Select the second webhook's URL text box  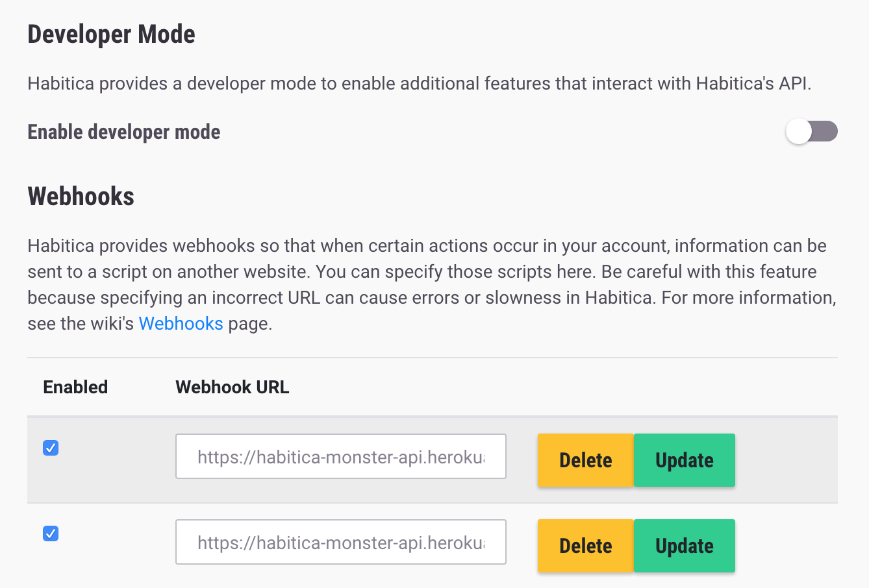(340, 542)
